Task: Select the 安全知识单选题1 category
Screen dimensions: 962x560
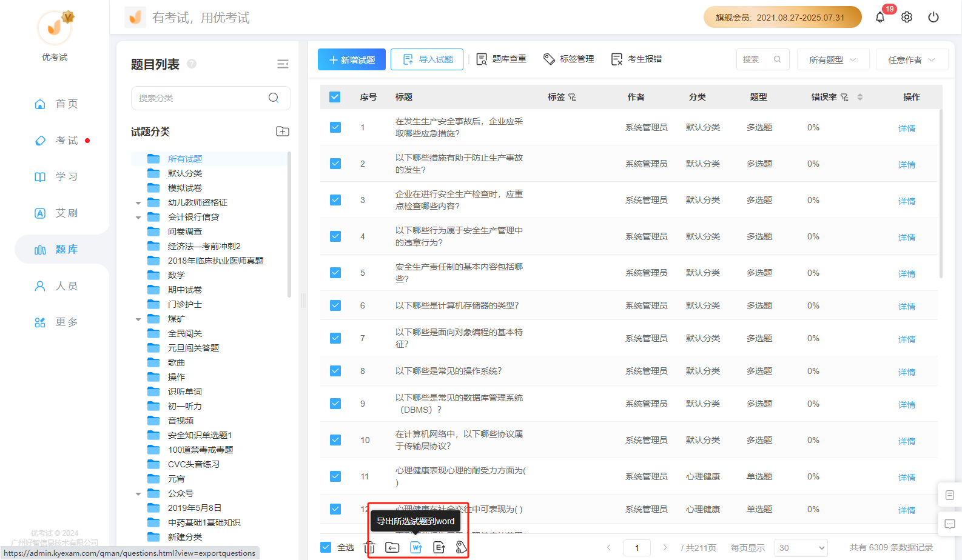Action: click(200, 435)
